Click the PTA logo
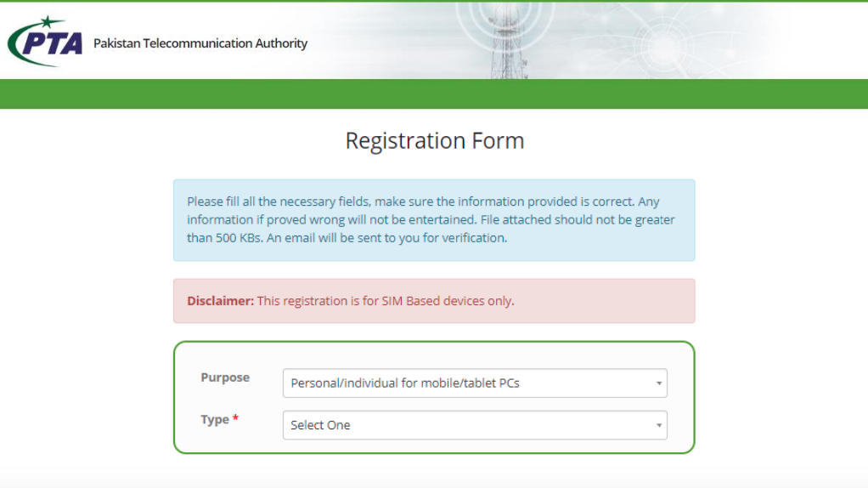The height and width of the screenshot is (488, 868). [45, 41]
